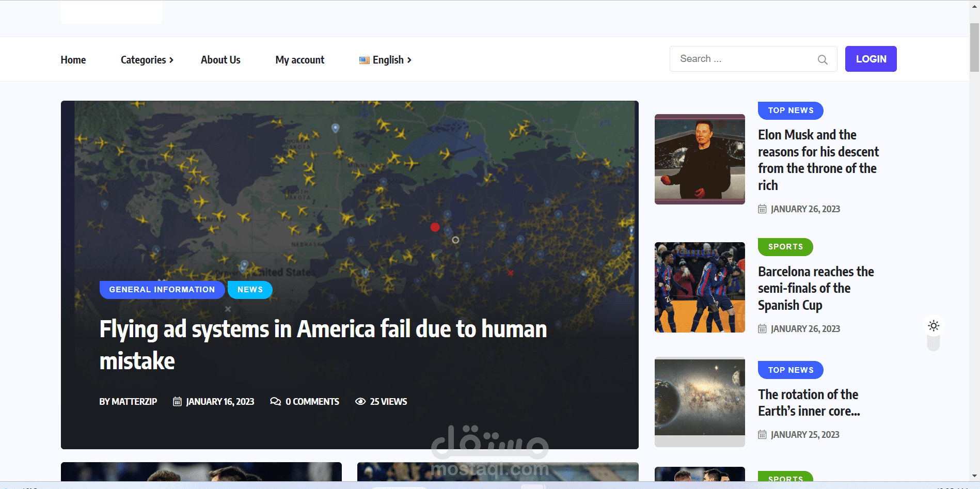Click calendar icon on Barcelona article
The image size is (980, 489).
[762, 329]
